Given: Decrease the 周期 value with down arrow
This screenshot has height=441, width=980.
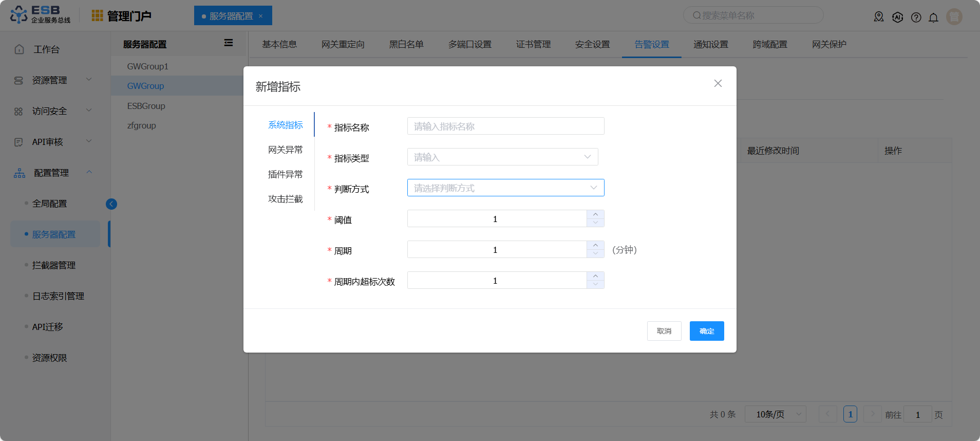Looking at the screenshot, I should coord(595,253).
